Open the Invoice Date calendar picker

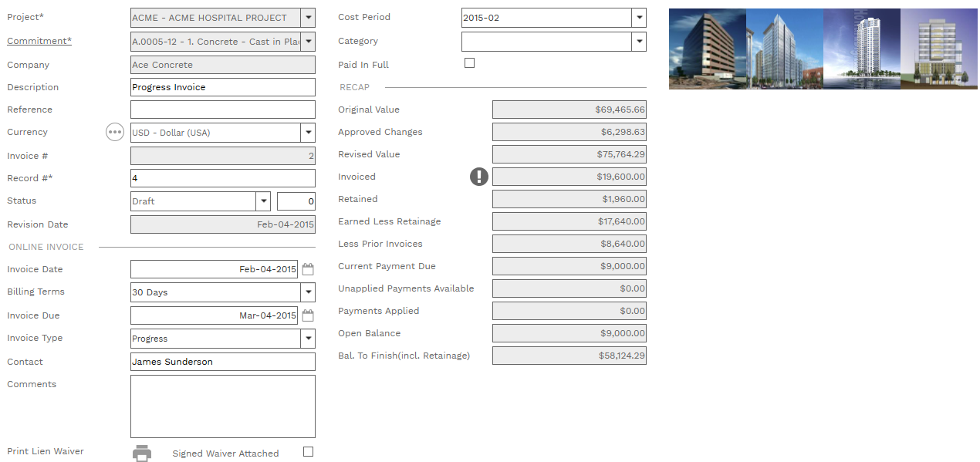coord(308,270)
